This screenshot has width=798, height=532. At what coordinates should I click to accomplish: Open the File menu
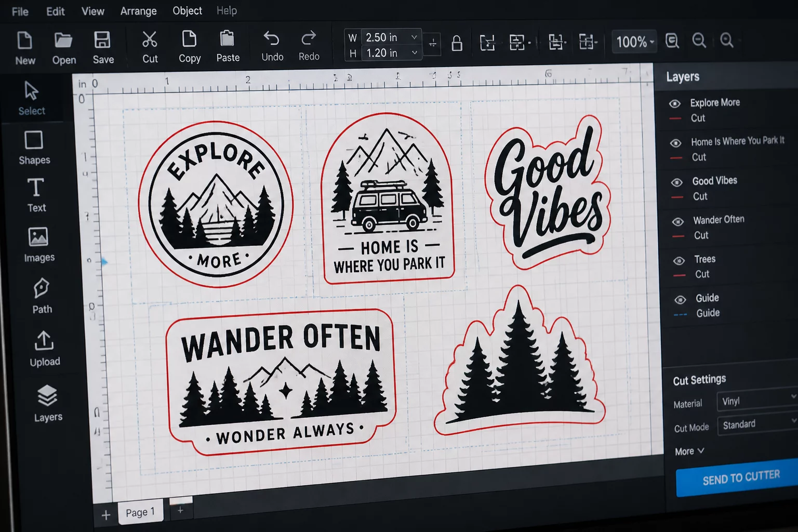(x=20, y=11)
